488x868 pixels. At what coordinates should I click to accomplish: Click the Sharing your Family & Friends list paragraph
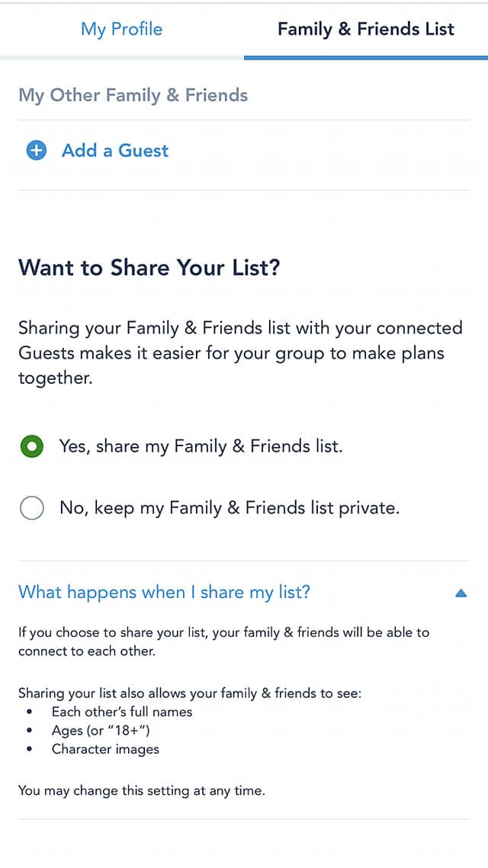pos(241,352)
